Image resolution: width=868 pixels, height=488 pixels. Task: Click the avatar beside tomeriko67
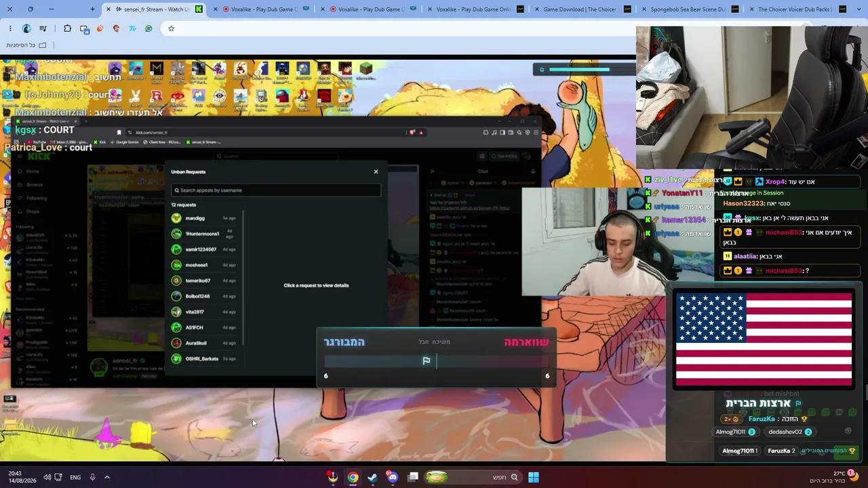(176, 281)
